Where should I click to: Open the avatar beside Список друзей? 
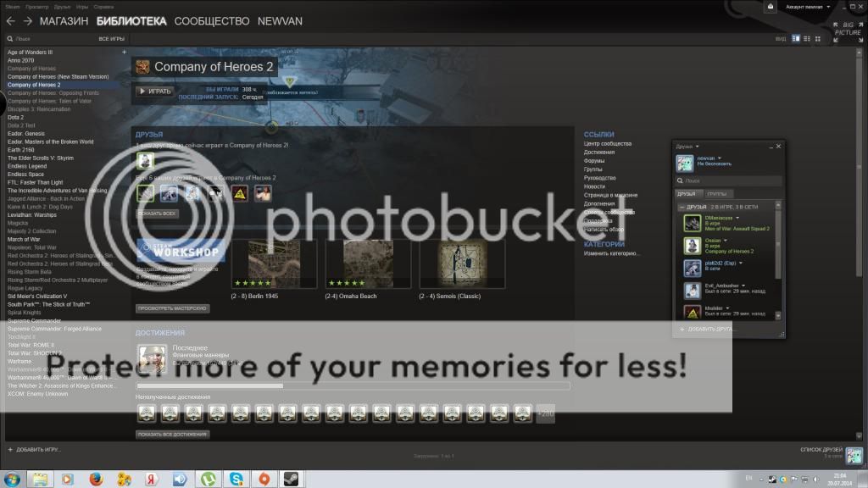pos(854,455)
